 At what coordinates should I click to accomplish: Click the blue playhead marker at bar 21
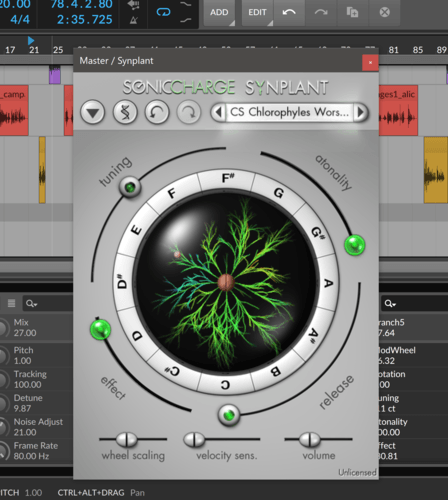pos(31,41)
